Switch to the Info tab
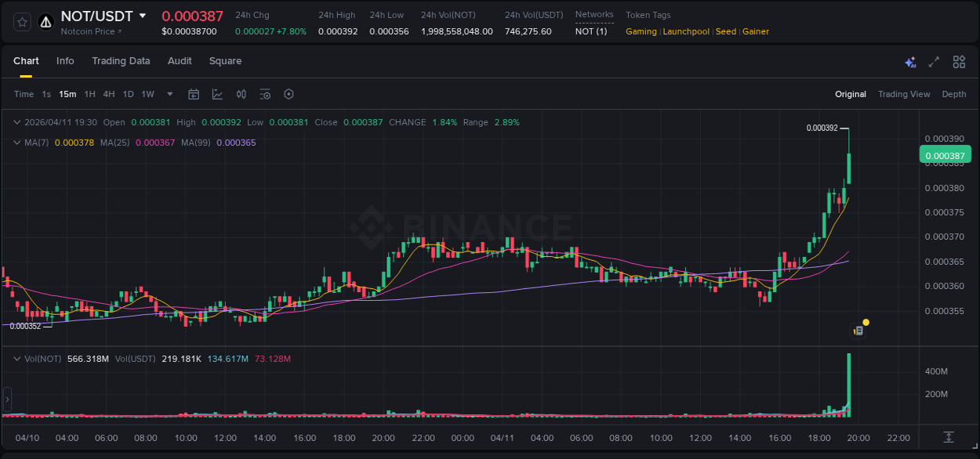The width and height of the screenshot is (980, 459). coord(65,61)
